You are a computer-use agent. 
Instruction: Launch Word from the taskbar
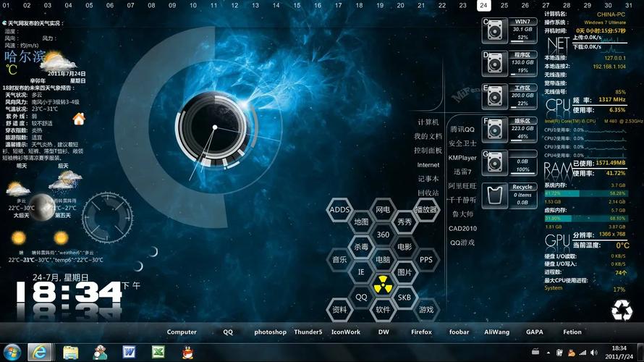point(129,352)
